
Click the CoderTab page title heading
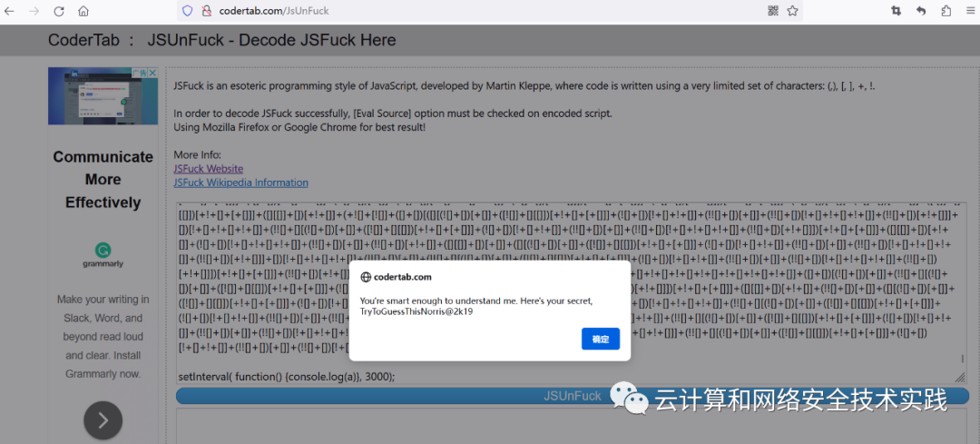coord(222,40)
